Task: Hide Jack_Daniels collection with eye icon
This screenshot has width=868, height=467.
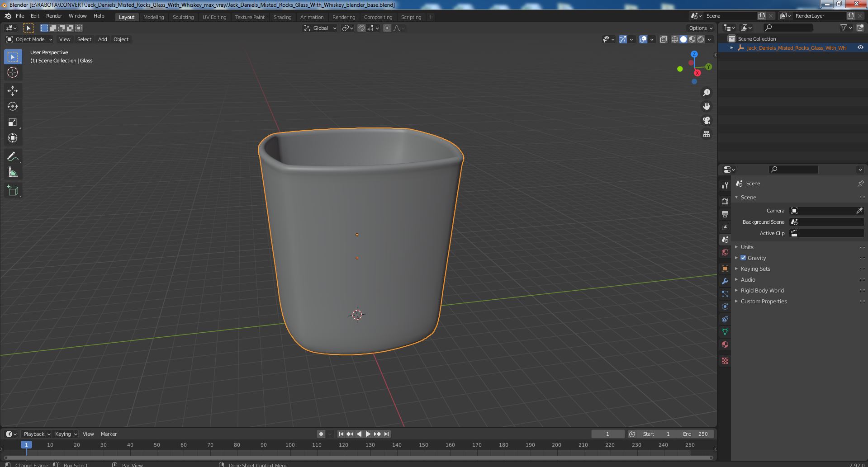Action: [x=860, y=47]
